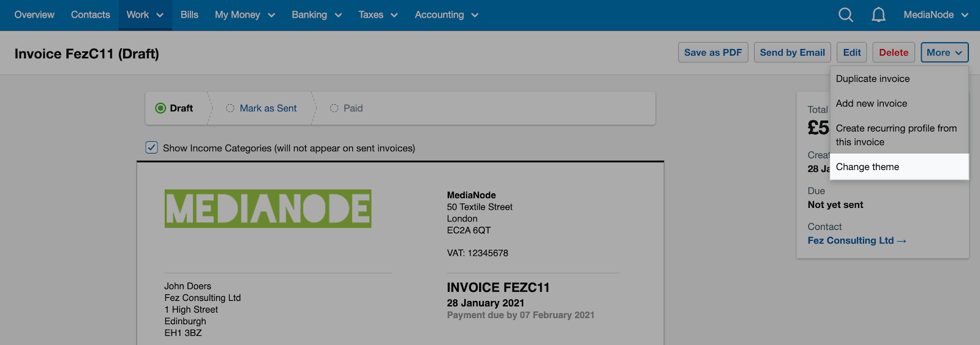Image resolution: width=980 pixels, height=345 pixels.
Task: Expand the My Money menu
Action: 245,15
